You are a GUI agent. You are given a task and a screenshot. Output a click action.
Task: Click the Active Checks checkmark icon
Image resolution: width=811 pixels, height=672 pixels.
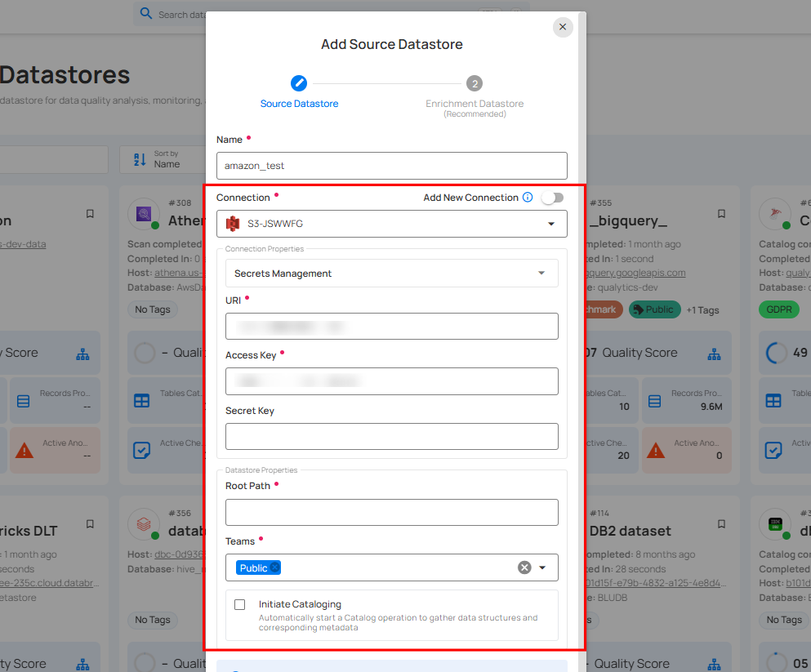pyautogui.click(x=141, y=450)
